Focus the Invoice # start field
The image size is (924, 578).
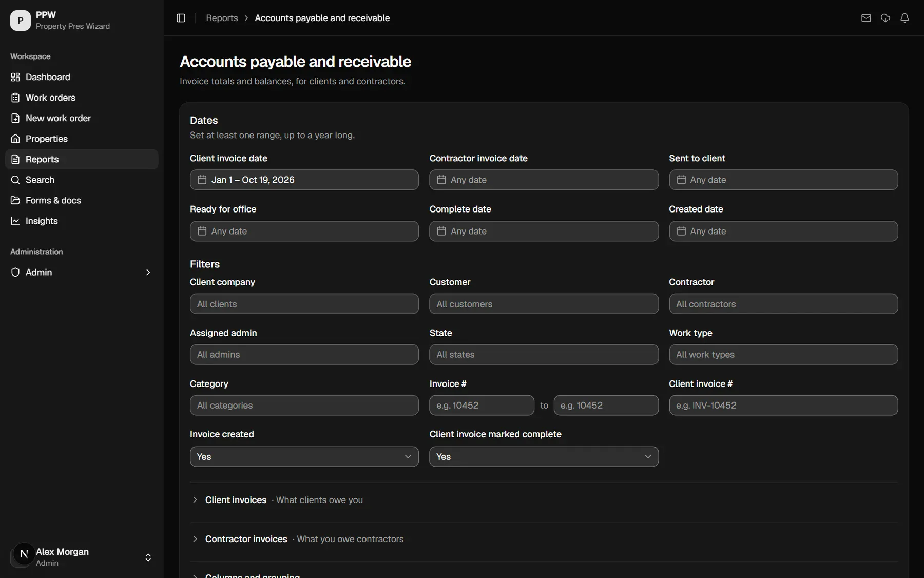[x=482, y=405]
